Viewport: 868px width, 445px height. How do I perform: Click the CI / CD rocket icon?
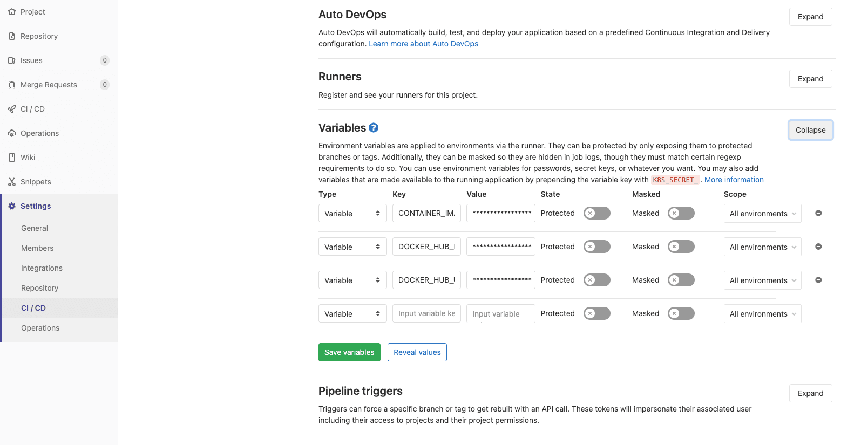point(12,109)
